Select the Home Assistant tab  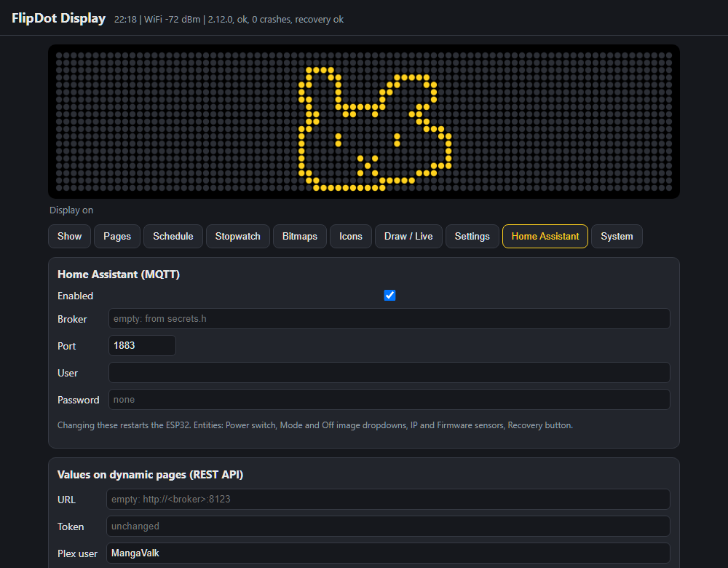[x=545, y=237]
